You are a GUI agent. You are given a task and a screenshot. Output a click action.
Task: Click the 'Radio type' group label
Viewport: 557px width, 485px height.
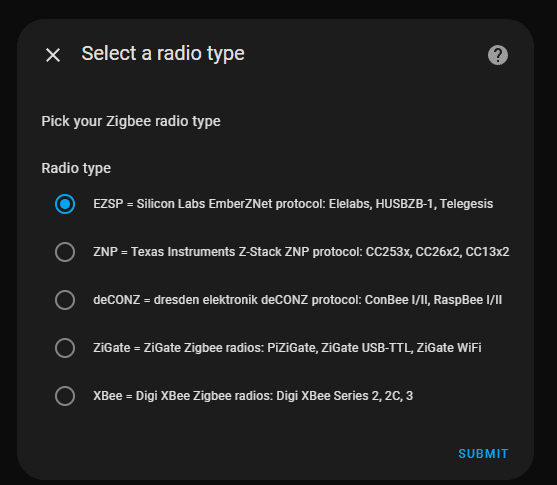tap(76, 168)
